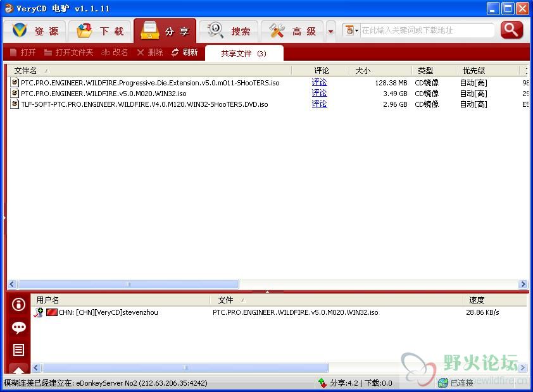Click the VeryCD title bar app icon
The image size is (533, 392).
click(x=9, y=8)
